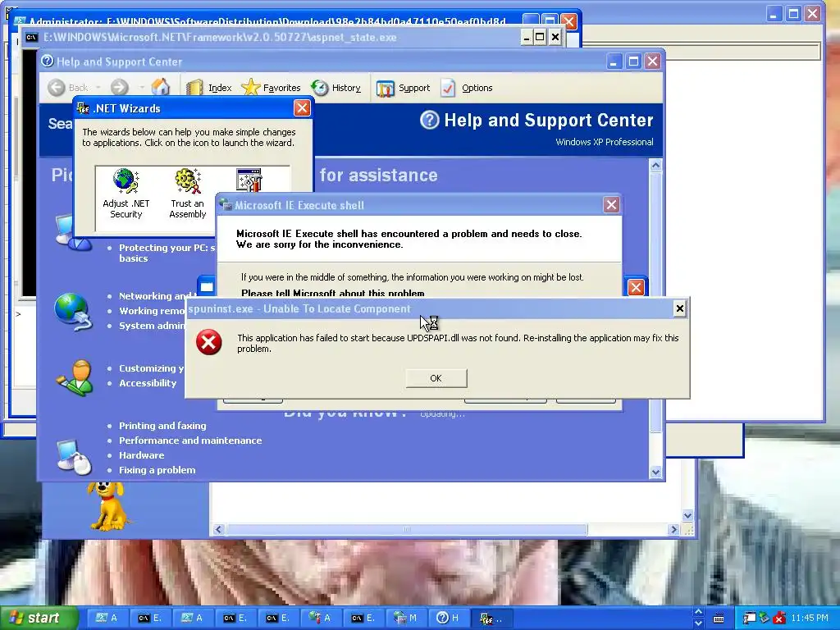
Task: Click OK in spuninst.exe error dialog
Action: [436, 378]
